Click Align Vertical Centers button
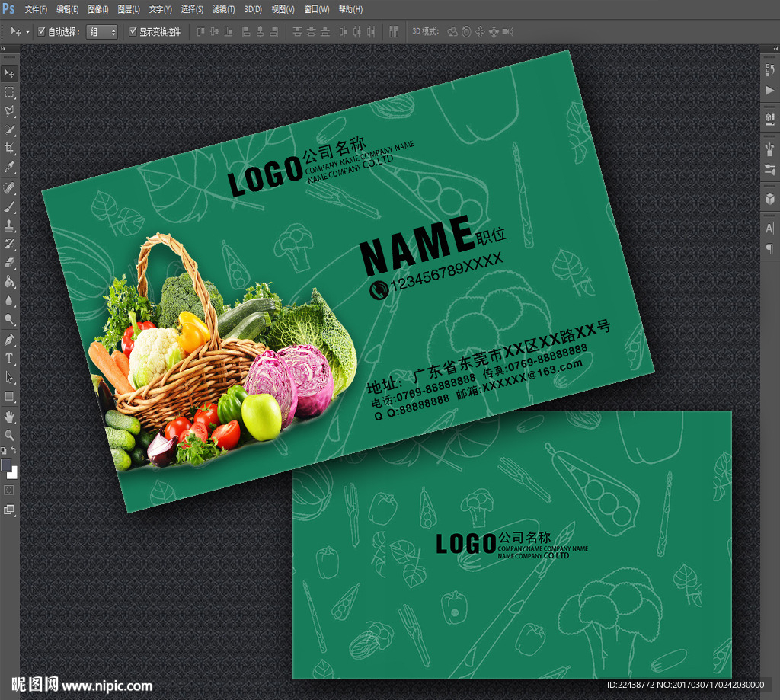The height and width of the screenshot is (700, 780). [214, 32]
